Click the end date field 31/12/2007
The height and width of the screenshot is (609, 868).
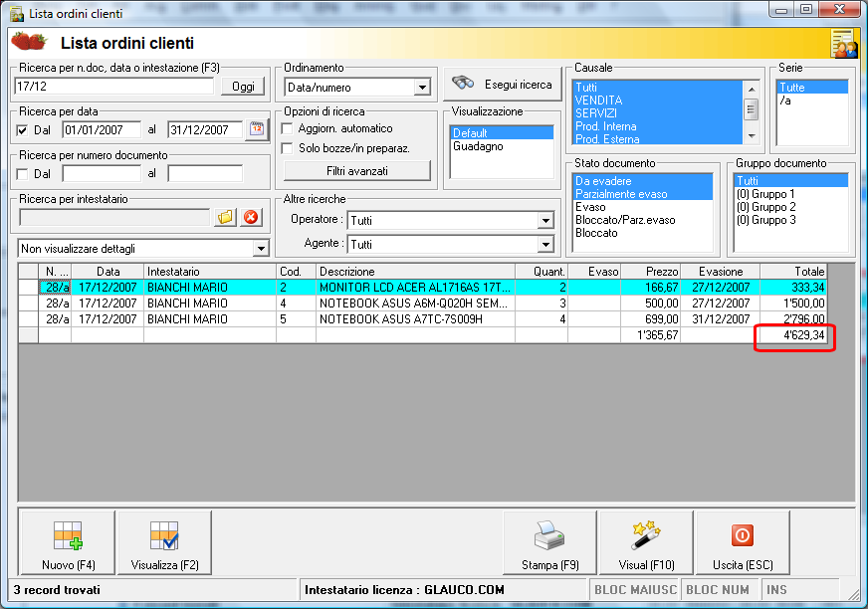coord(205,129)
